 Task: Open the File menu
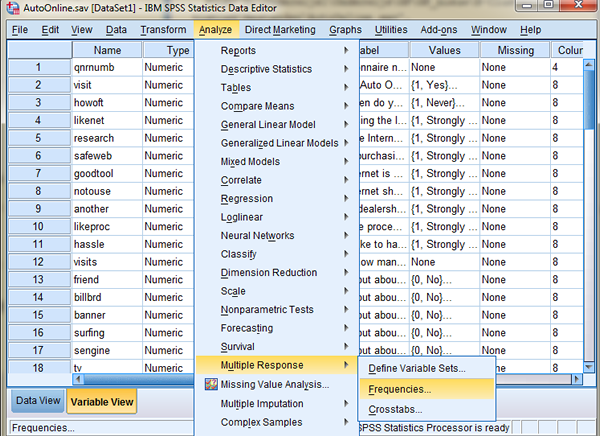coord(20,29)
